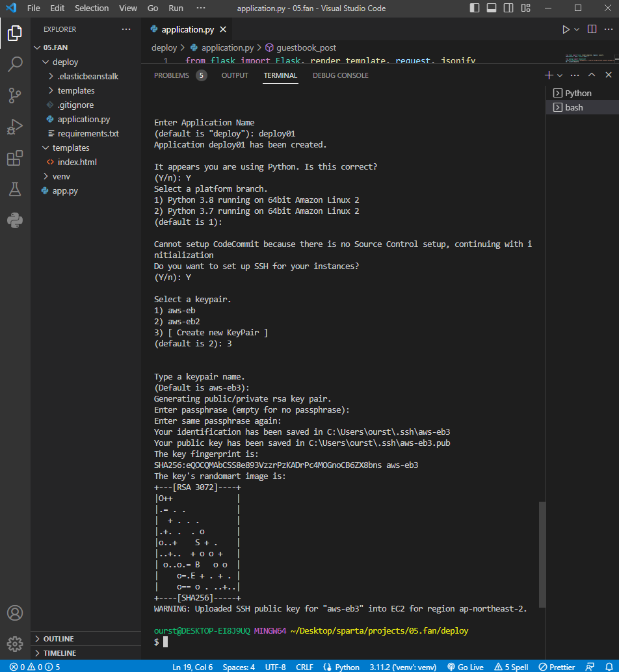Open requirements.txt file
The height and width of the screenshot is (672, 619).
coord(86,133)
